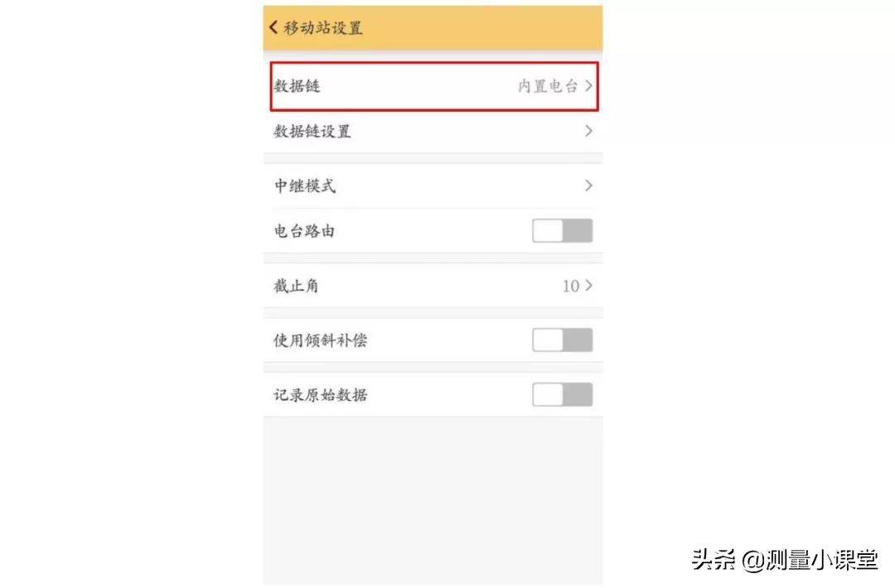Tap the arrow next to 中继模式
Viewport: 895px width, 588px height.
588,186
